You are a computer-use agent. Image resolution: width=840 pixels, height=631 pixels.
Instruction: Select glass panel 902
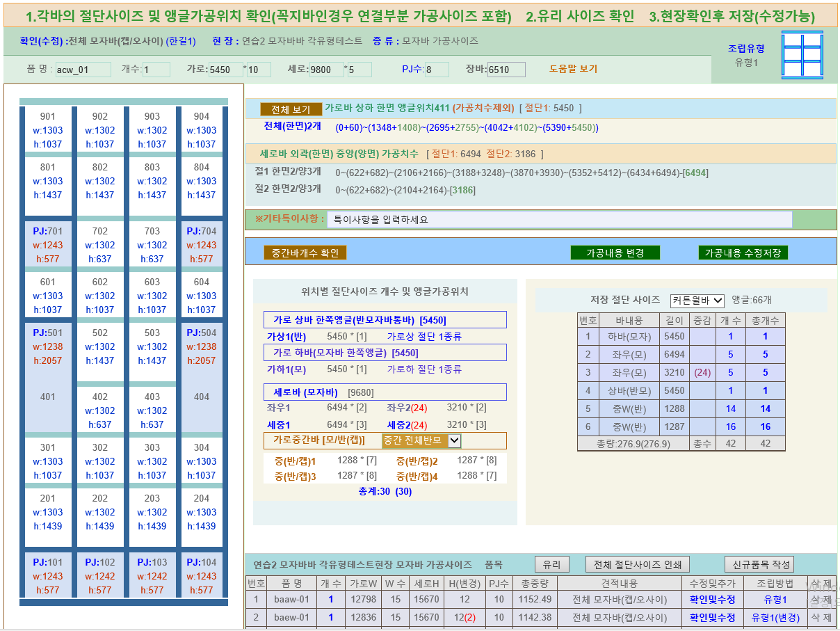pyautogui.click(x=100, y=129)
